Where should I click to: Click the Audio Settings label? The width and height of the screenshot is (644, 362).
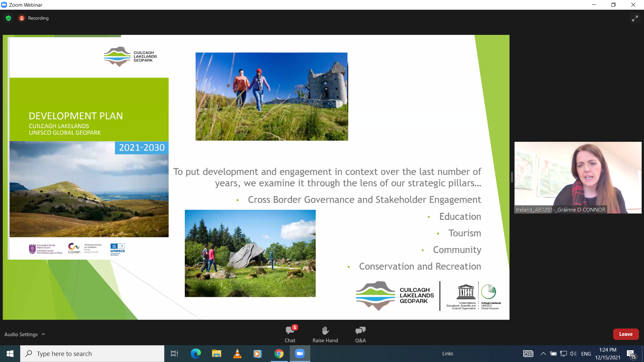tap(21, 334)
